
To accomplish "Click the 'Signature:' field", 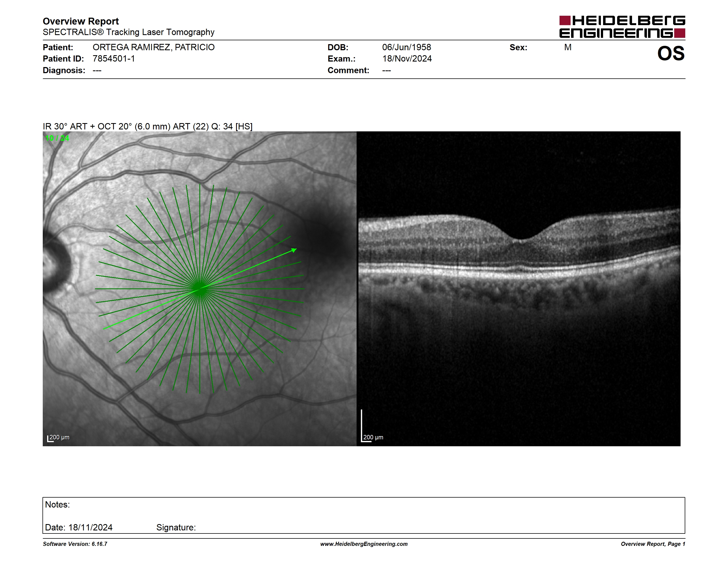I will (x=176, y=527).
